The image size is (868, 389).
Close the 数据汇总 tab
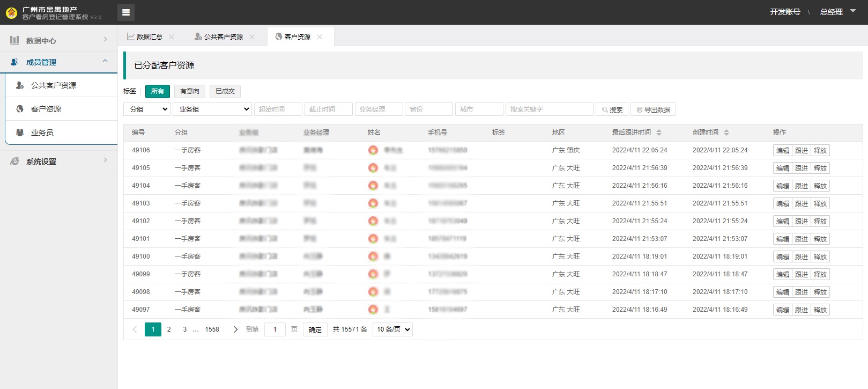tap(172, 37)
